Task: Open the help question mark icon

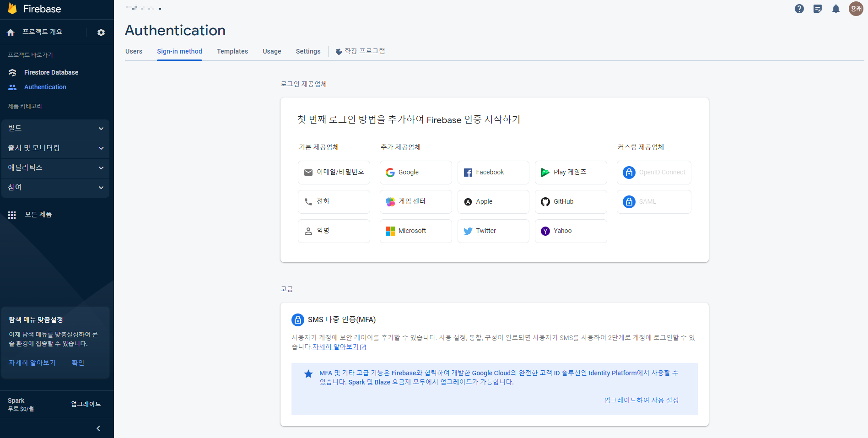Action: tap(799, 9)
